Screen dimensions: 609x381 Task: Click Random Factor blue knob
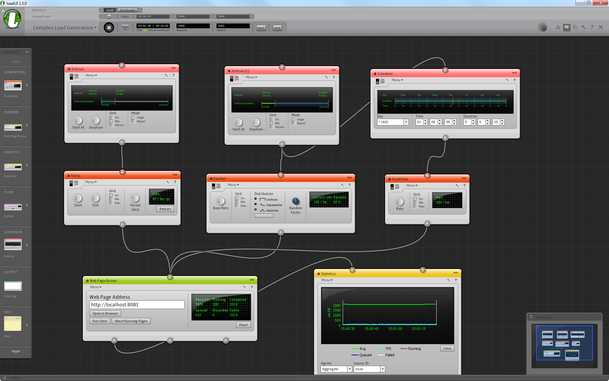pos(296,201)
